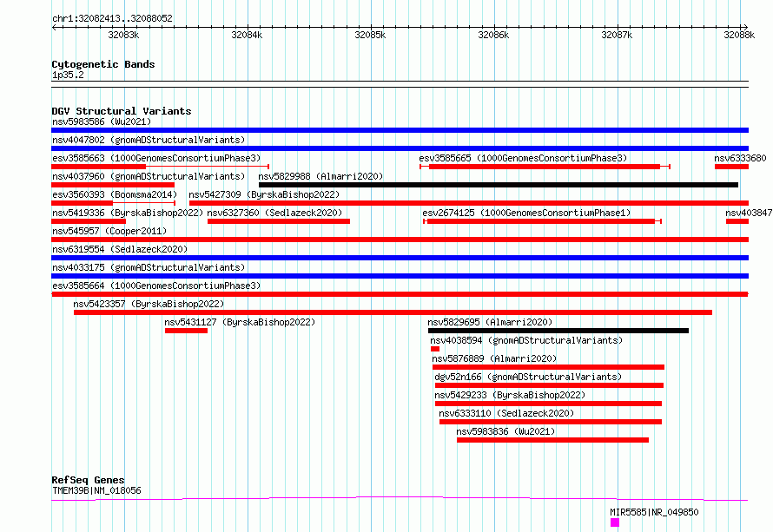Click the nsv5983586 (Wu2021) blue variant bar

point(400,130)
